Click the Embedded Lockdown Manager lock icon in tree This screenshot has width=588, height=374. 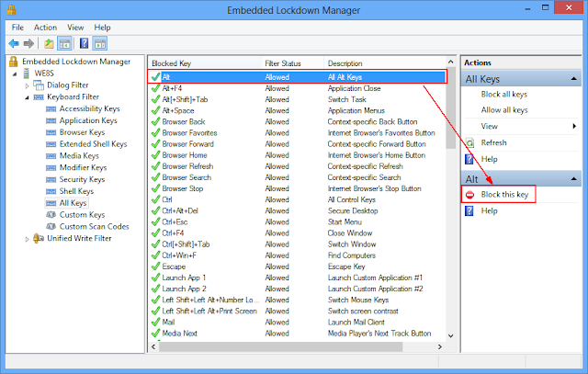[14, 62]
